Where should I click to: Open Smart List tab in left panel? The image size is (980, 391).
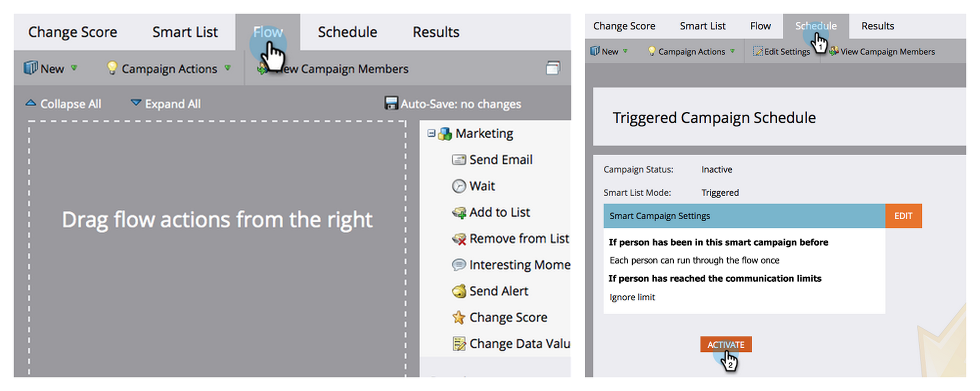point(185,32)
